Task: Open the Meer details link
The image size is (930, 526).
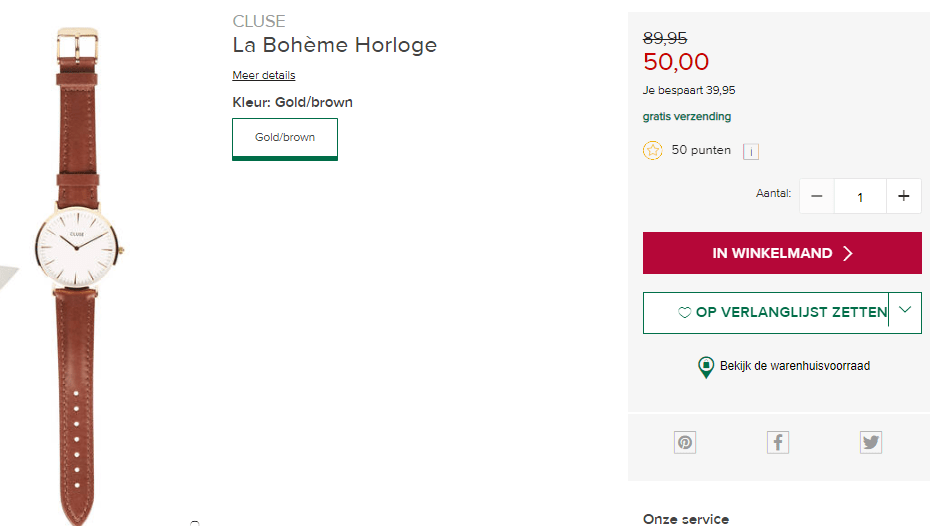Action: [x=264, y=76]
